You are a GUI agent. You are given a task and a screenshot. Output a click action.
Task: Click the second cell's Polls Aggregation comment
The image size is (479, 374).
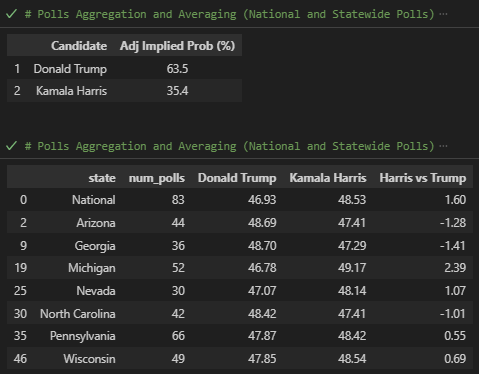click(x=230, y=146)
